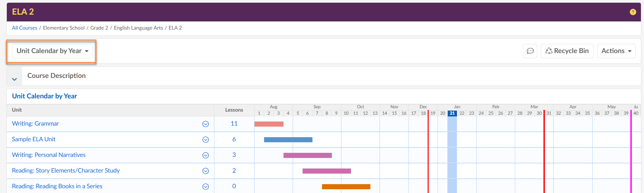Open the Reading: Story Elements/Character Study unit

point(66,171)
